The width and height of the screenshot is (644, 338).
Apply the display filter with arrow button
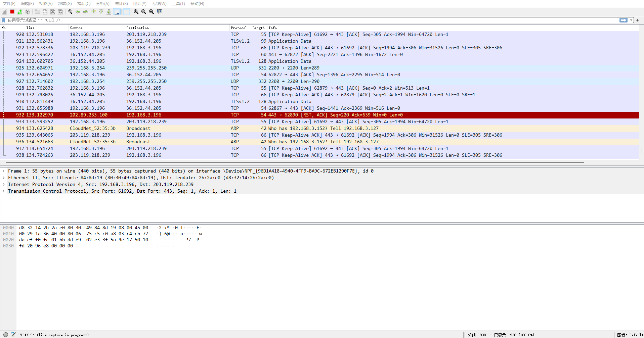click(624, 20)
